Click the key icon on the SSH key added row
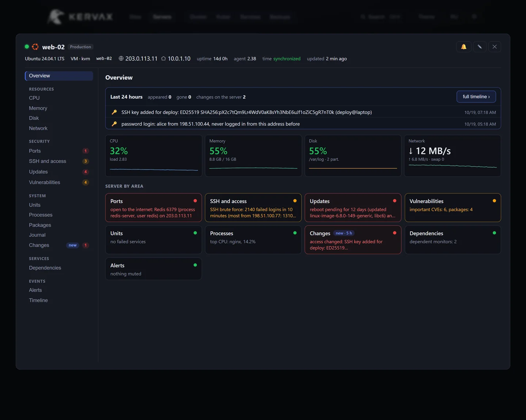Viewport: 526px width, 420px height. click(114, 112)
